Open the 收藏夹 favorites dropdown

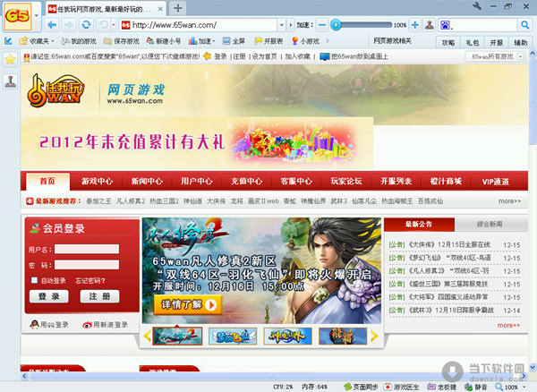click(38, 41)
